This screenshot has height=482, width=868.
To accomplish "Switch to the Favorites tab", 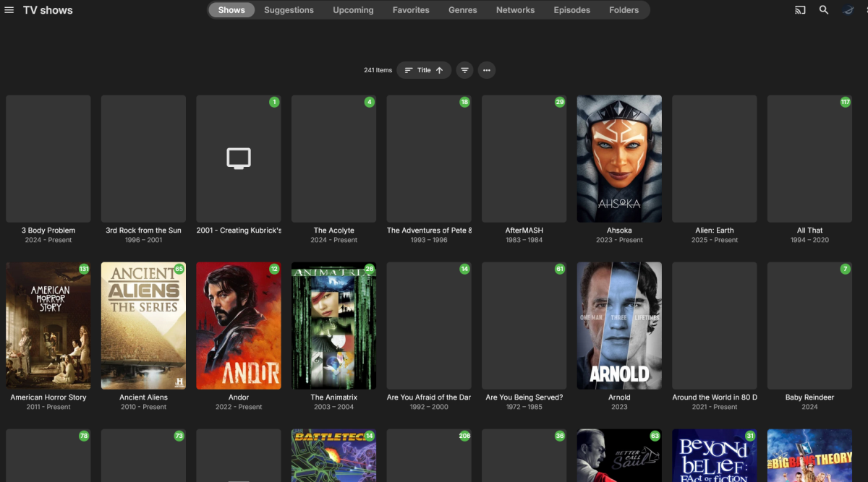I will 411,10.
